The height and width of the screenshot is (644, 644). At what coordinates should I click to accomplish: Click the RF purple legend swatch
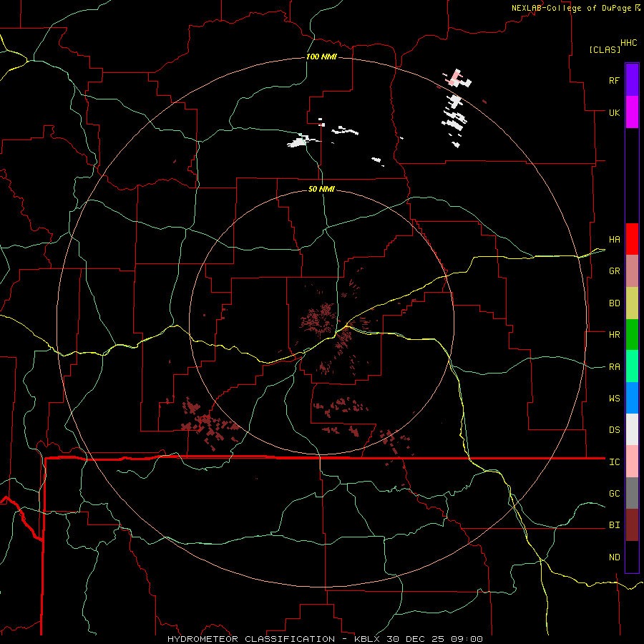[632, 80]
